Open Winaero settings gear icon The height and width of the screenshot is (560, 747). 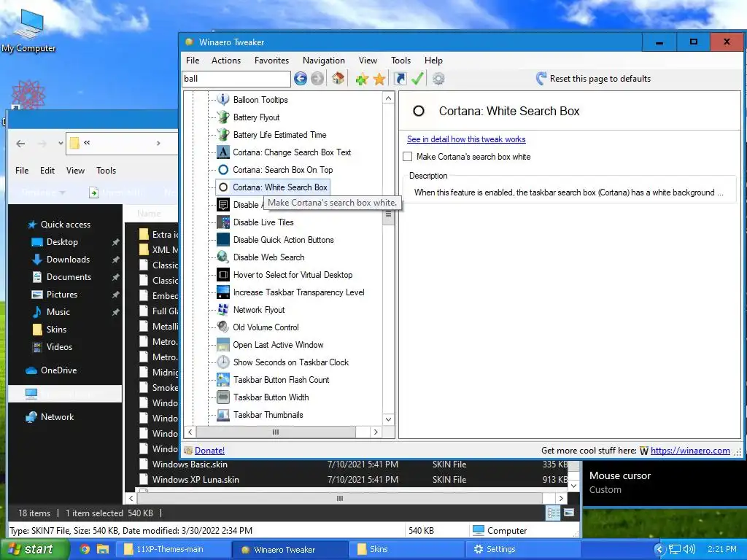coord(438,79)
